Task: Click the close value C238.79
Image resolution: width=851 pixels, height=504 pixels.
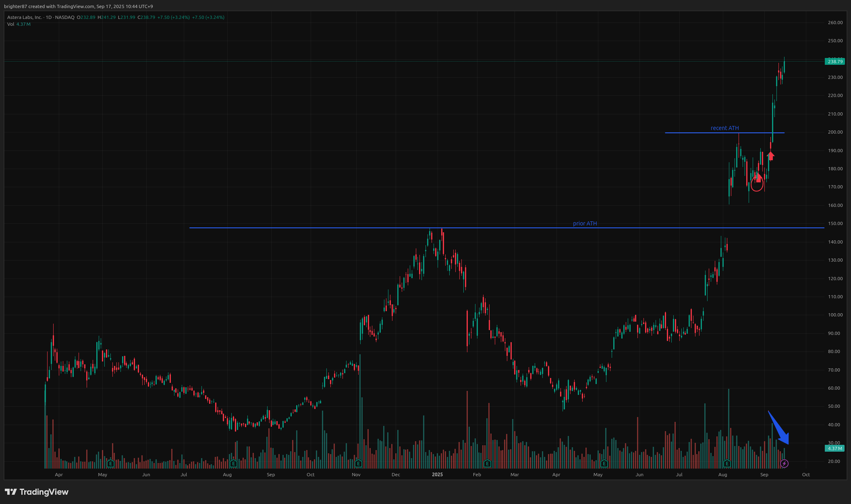Action: click(x=146, y=17)
